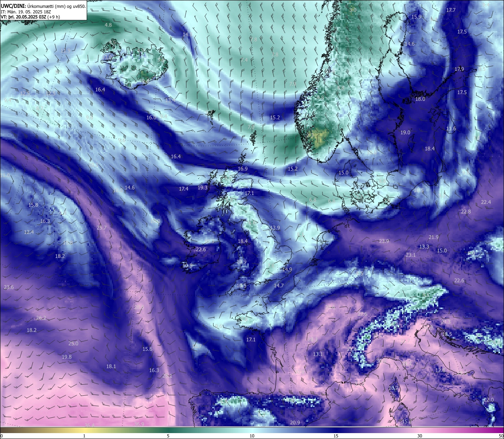
Task: Click the '20.9' value over Spain
Action: pos(295,423)
